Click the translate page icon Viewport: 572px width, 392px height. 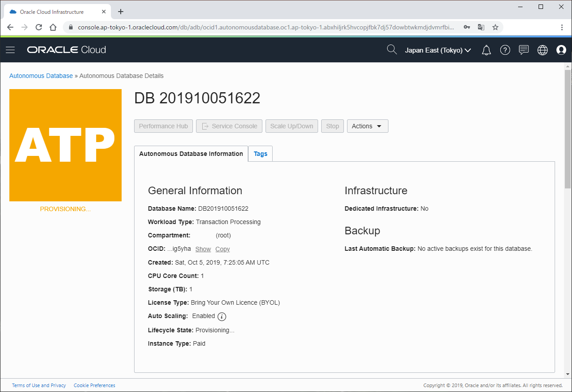481,27
